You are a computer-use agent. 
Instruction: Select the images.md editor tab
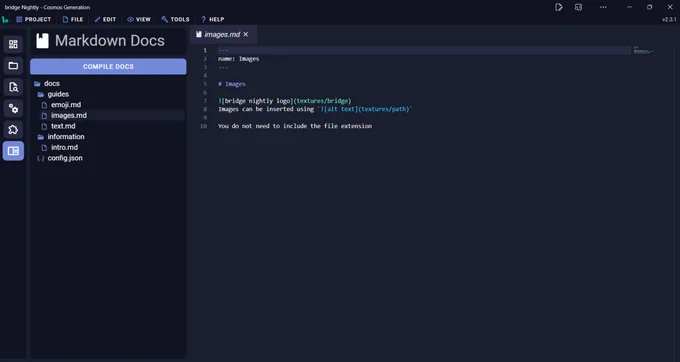tap(222, 34)
